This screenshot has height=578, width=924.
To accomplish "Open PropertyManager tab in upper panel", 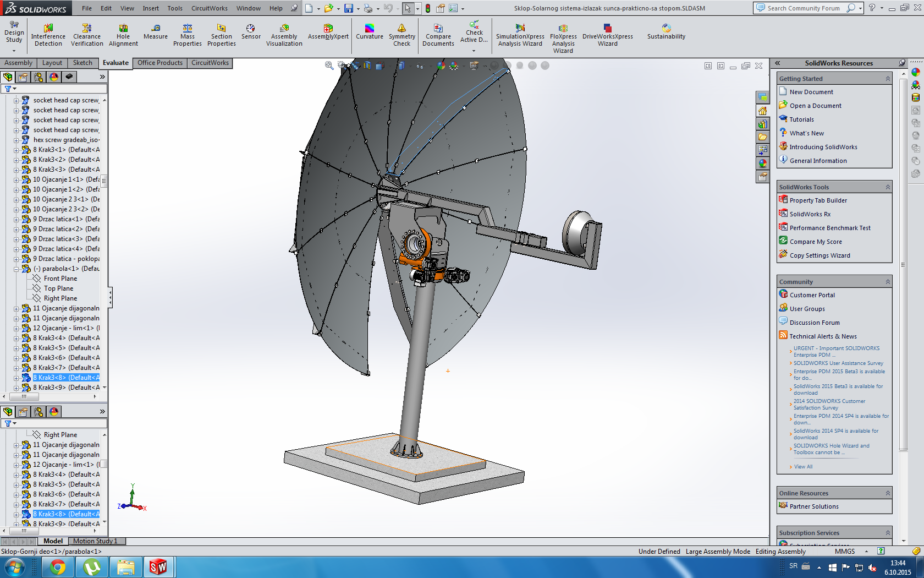I will [23, 77].
